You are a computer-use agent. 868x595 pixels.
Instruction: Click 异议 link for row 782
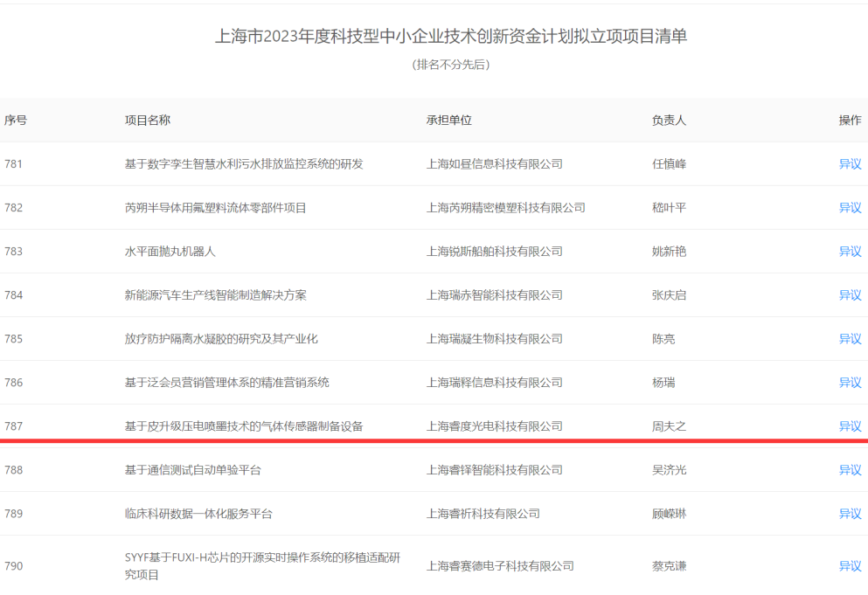pyautogui.click(x=850, y=208)
